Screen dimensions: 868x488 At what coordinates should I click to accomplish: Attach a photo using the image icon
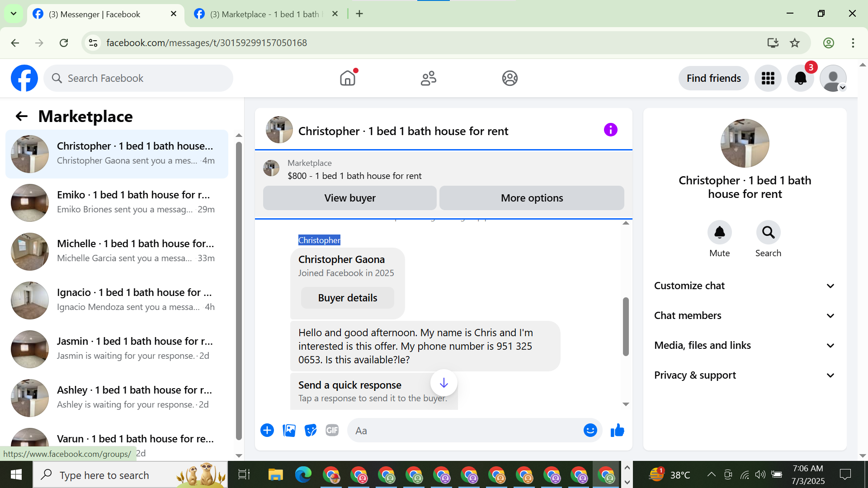[289, 431]
